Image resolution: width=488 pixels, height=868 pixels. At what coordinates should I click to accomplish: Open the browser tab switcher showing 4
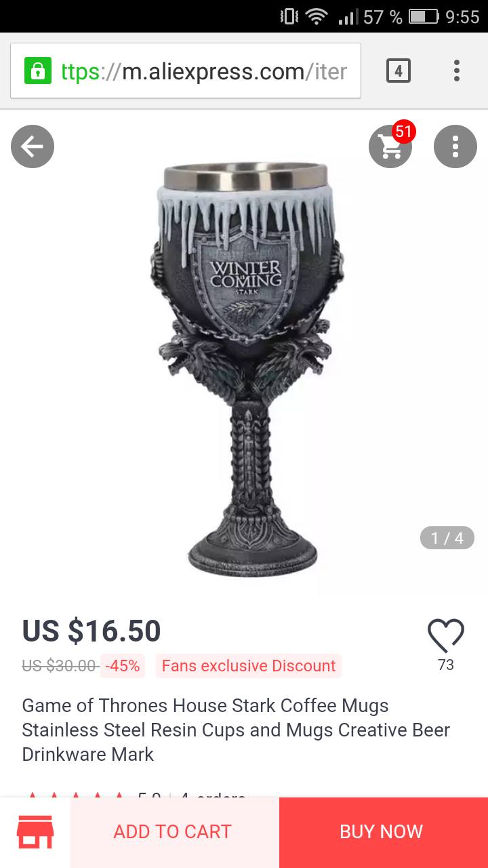pyautogui.click(x=399, y=71)
